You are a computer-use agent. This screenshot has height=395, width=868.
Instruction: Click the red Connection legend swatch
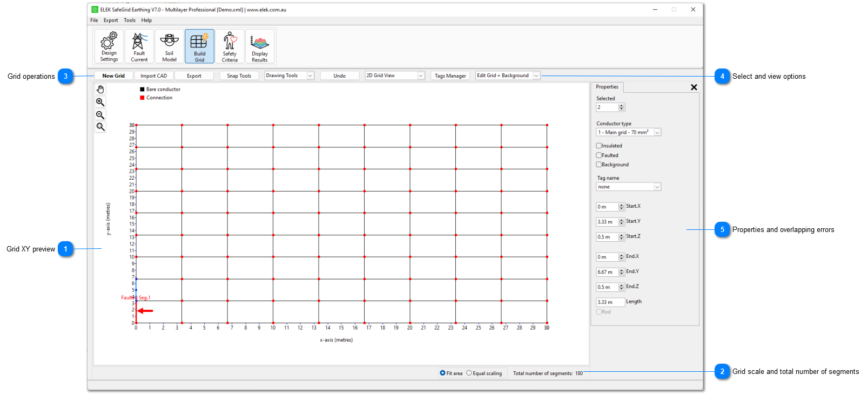tap(142, 98)
